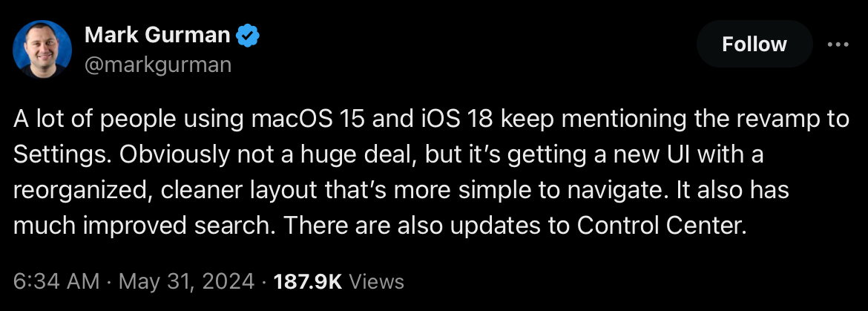The image size is (868, 311).
Task: Open Mark Gurman's profile avatar photo
Action: click(x=42, y=49)
